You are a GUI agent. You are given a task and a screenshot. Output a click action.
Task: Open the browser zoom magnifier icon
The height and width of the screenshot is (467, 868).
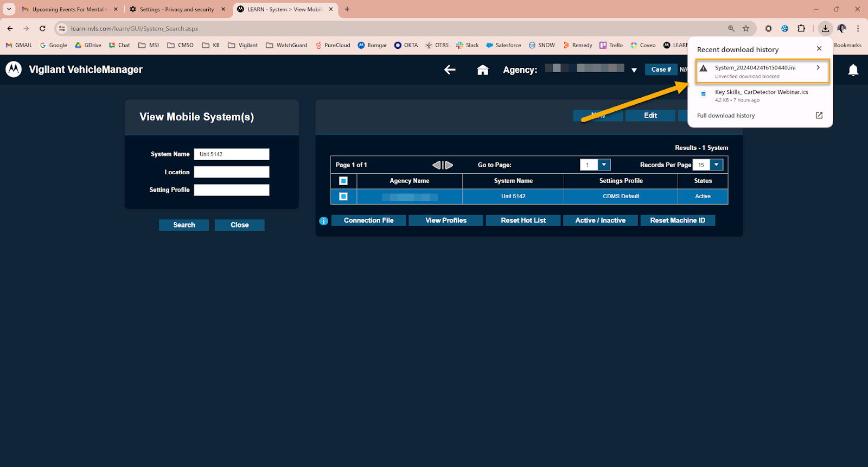tap(731, 28)
